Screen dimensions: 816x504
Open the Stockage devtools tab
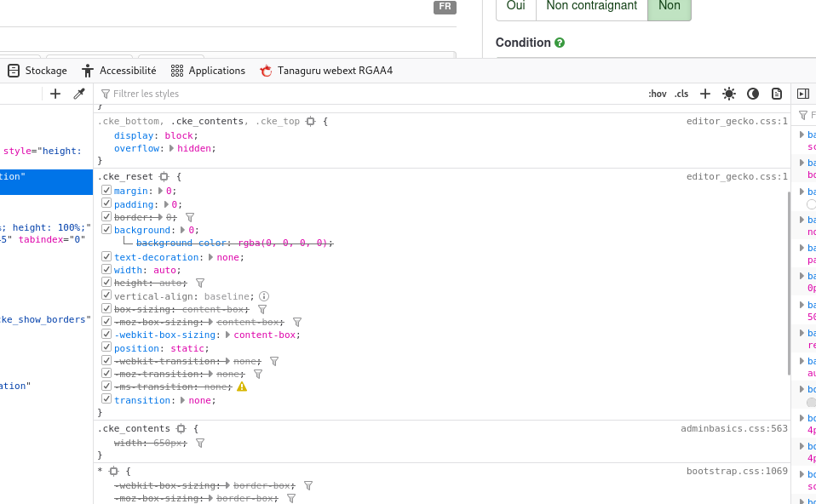click(x=37, y=71)
